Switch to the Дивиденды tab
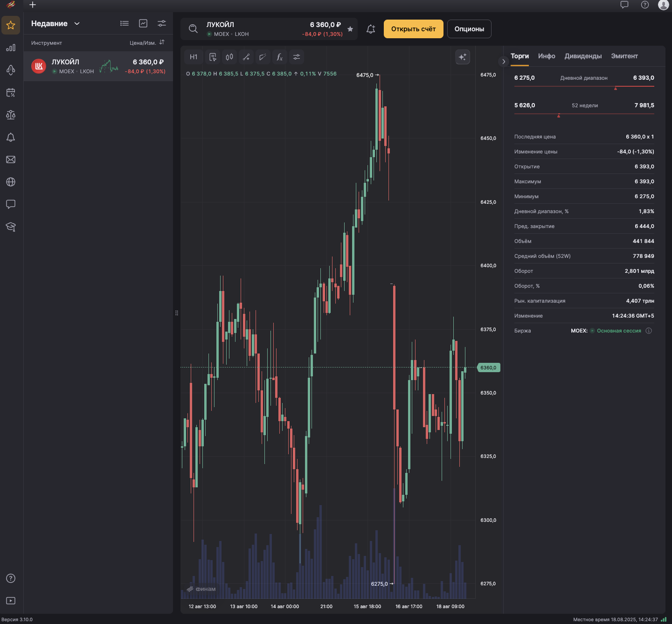 point(583,56)
